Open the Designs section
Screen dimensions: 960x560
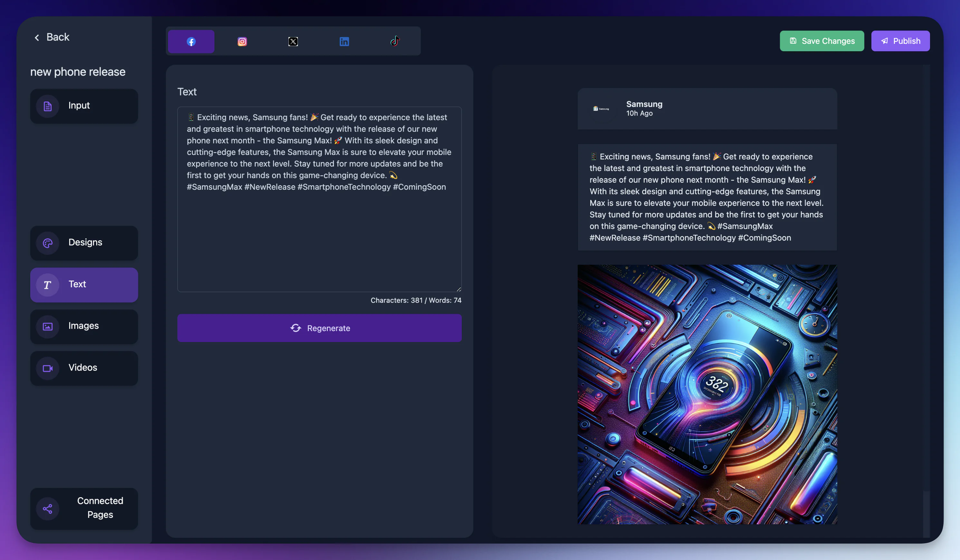pos(84,243)
